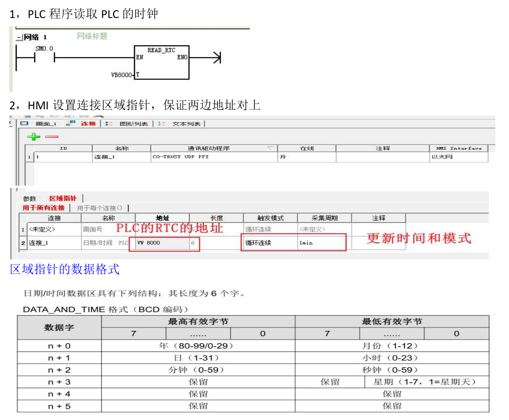This screenshot has width=509, height=420.
Task: Click the 画面号 name cell
Action: [x=108, y=229]
